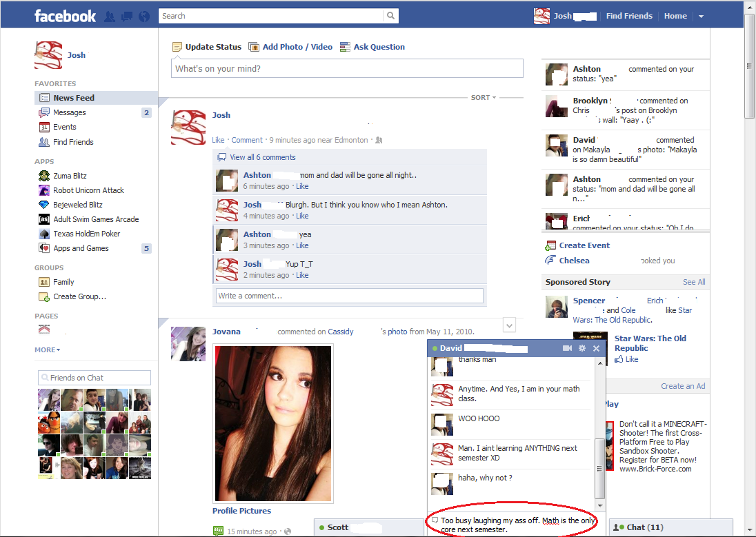Screen dimensions: 756x537
Task: Click privacy audience icon on Josh's post
Action: 379,140
